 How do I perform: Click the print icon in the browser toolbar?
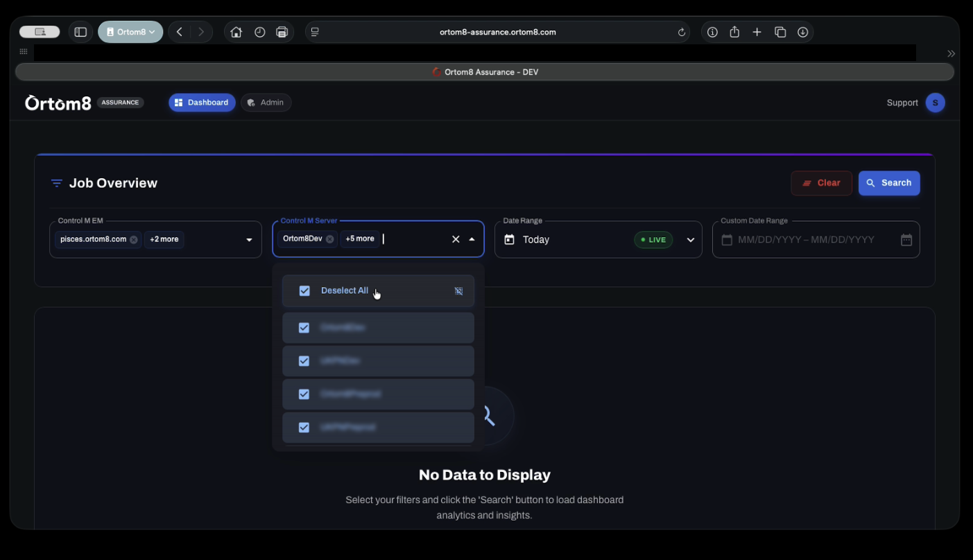[x=282, y=32]
